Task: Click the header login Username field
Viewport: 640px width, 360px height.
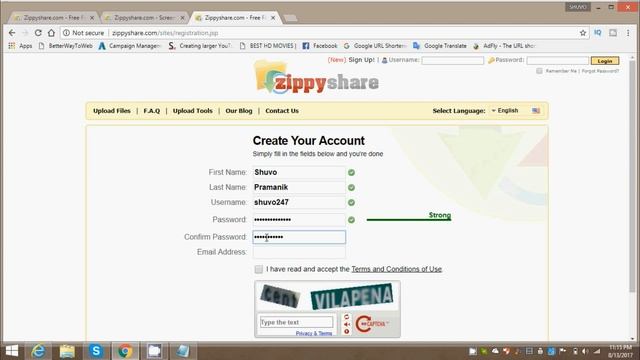Action: (453, 60)
